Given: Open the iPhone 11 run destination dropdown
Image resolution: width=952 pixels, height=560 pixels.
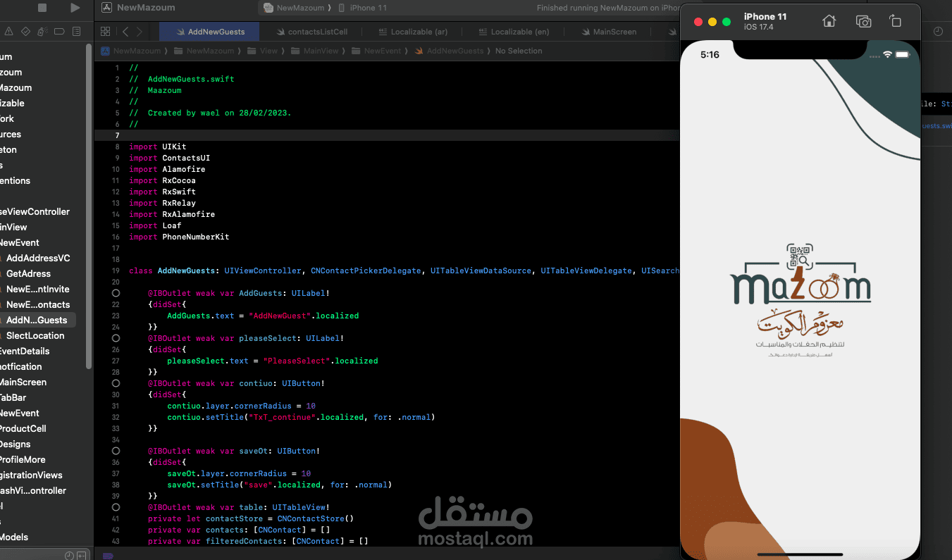Looking at the screenshot, I should click(362, 8).
